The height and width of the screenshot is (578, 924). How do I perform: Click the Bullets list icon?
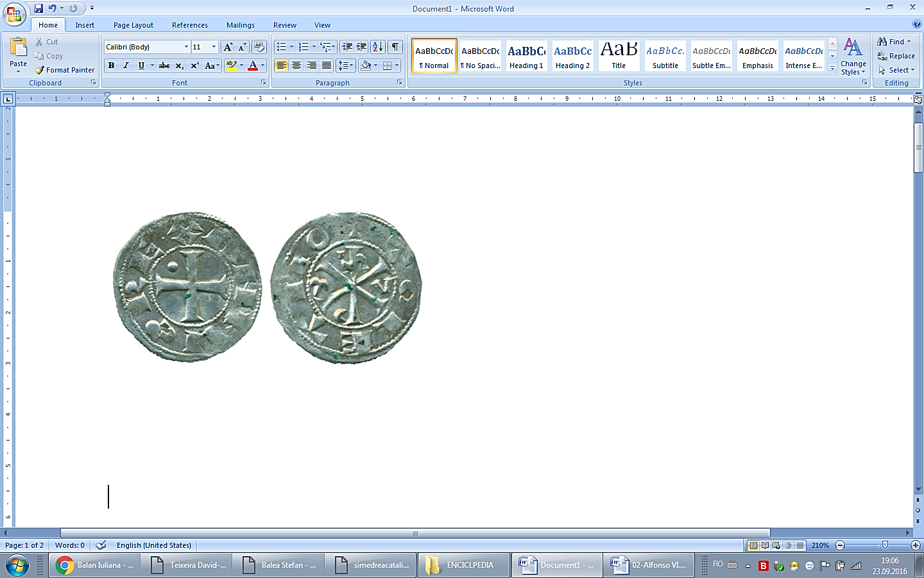(x=281, y=47)
